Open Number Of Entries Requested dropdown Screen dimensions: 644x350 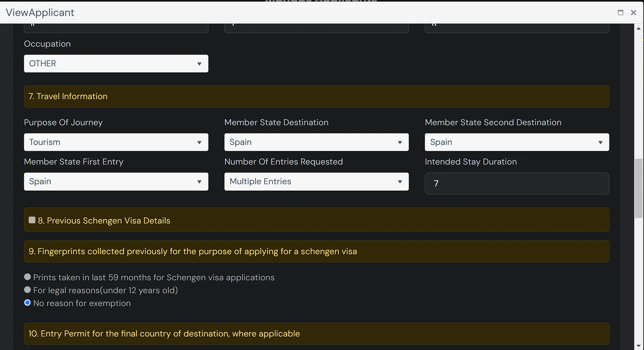tap(316, 181)
